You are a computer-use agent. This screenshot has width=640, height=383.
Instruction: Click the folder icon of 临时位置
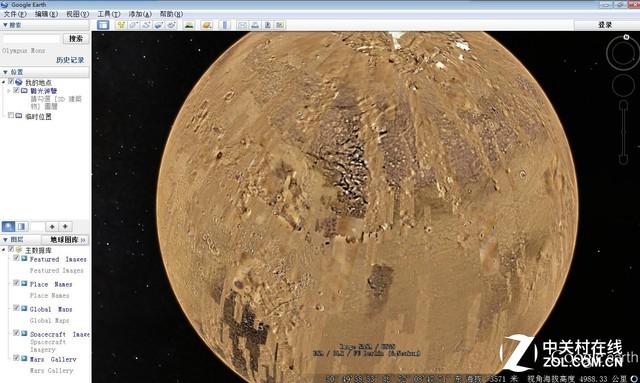(19, 116)
